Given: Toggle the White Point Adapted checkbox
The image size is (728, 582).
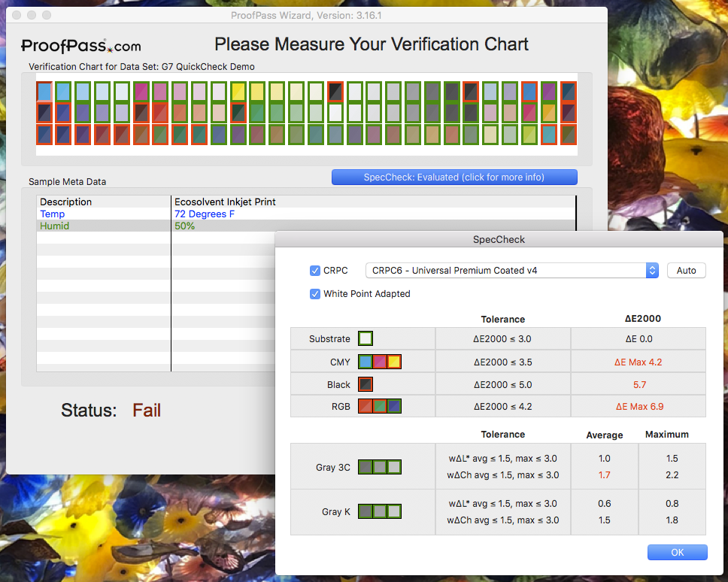Looking at the screenshot, I should pyautogui.click(x=315, y=294).
